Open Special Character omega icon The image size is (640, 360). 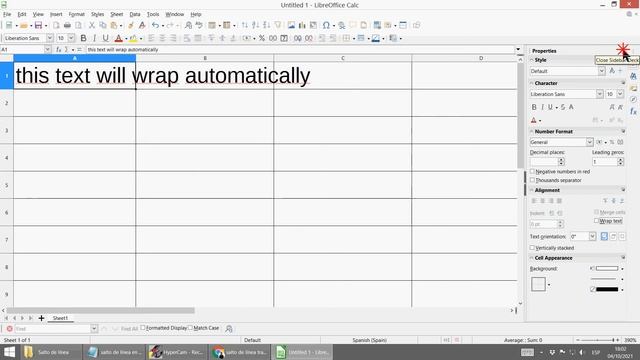(326, 25)
